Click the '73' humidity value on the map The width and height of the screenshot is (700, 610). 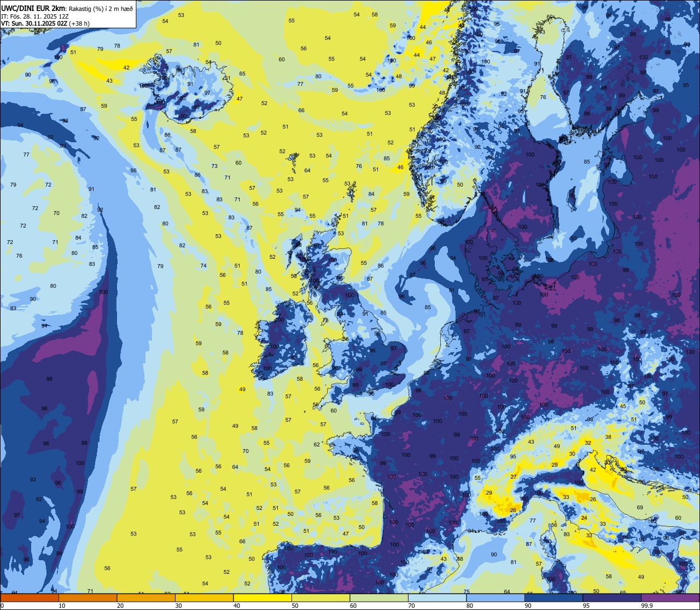click(x=214, y=166)
